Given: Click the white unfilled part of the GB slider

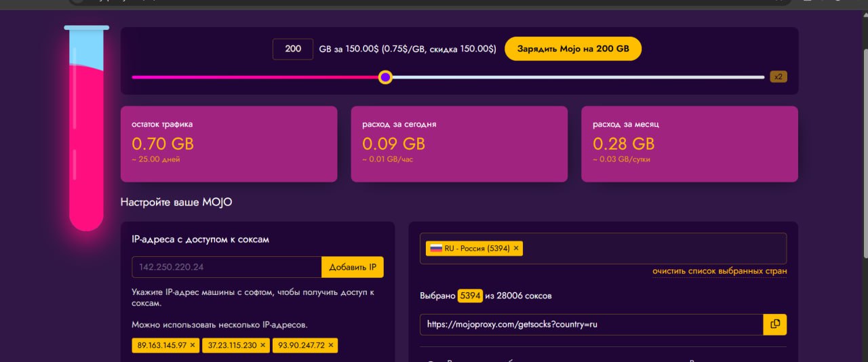Looking at the screenshot, I should pyautogui.click(x=578, y=77).
